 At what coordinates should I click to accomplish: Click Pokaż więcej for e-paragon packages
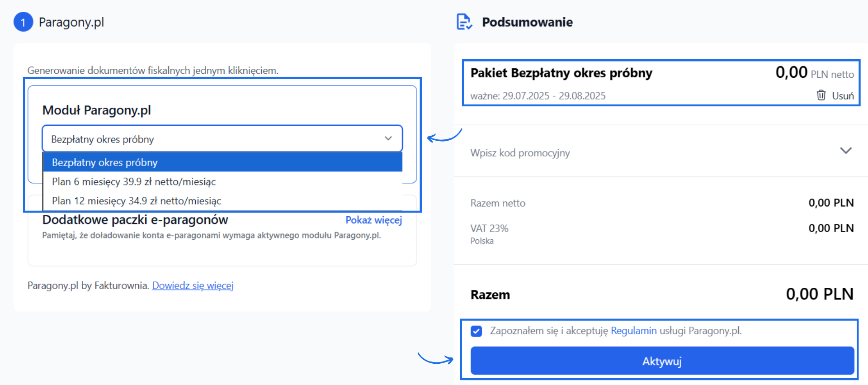tap(373, 220)
